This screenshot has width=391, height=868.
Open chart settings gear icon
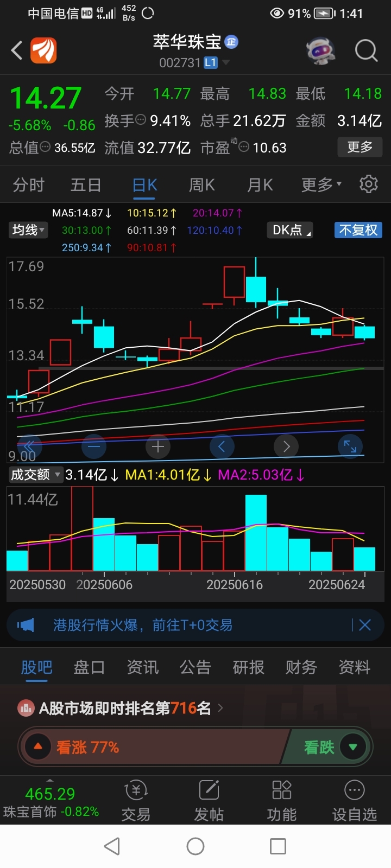click(369, 184)
